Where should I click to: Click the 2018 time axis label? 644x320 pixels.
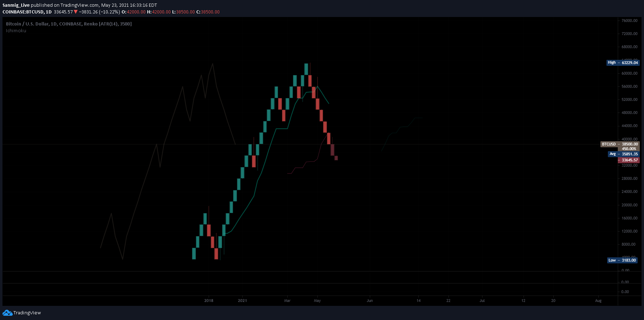coord(209,301)
